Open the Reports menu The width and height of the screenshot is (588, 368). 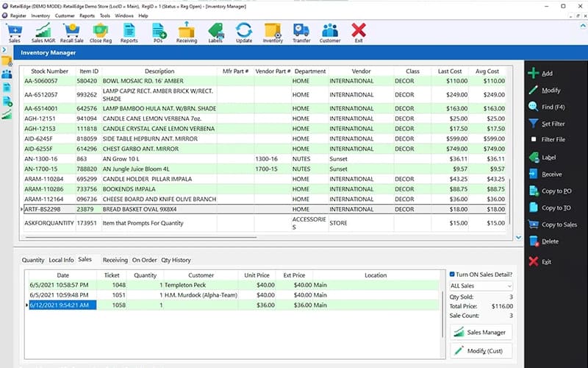pos(87,15)
